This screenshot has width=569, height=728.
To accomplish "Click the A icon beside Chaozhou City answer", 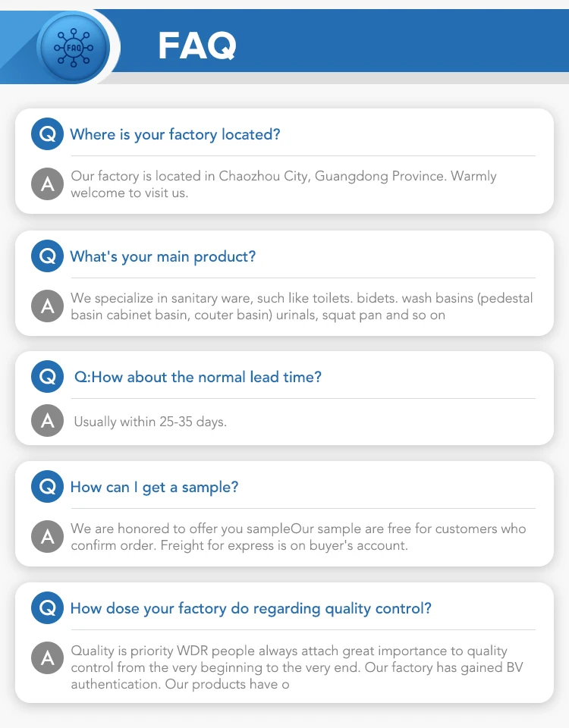I will pos(47,184).
